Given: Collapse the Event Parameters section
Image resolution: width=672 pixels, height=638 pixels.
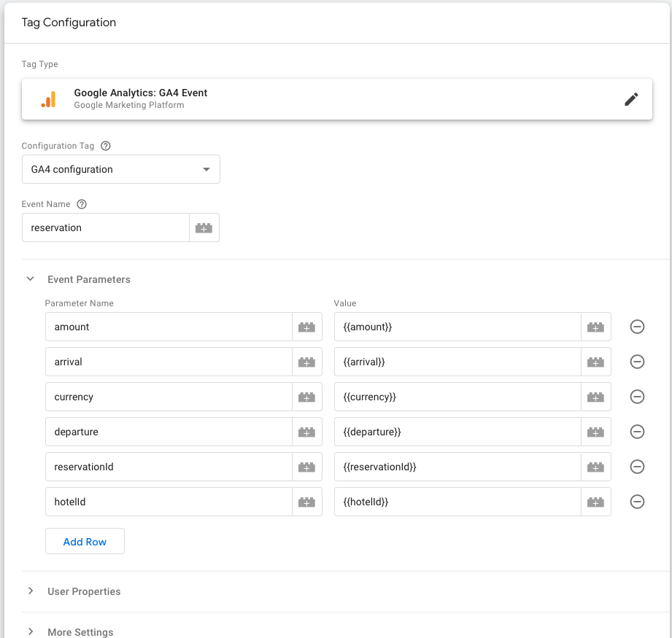Looking at the screenshot, I should (x=31, y=279).
